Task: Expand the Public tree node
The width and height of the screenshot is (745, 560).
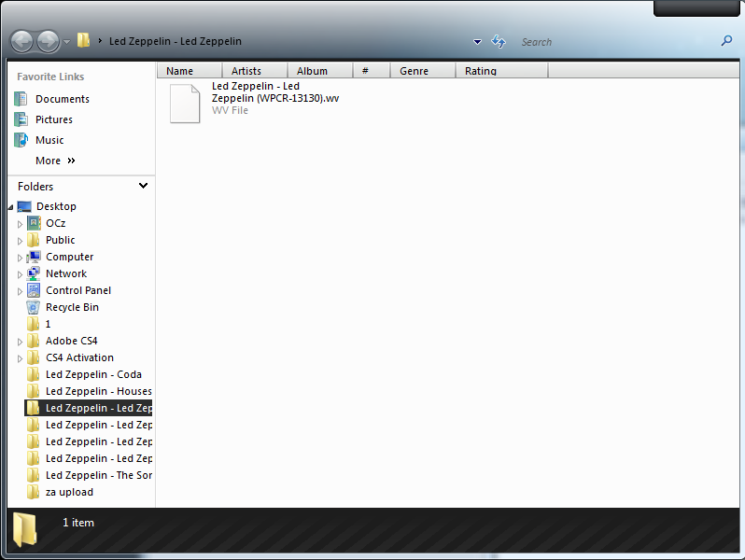Action: click(20, 241)
